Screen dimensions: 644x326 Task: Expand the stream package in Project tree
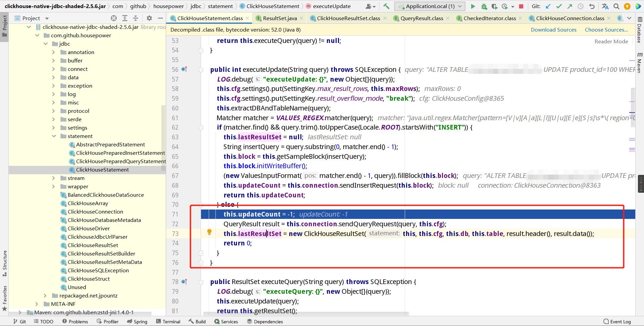tap(54, 178)
